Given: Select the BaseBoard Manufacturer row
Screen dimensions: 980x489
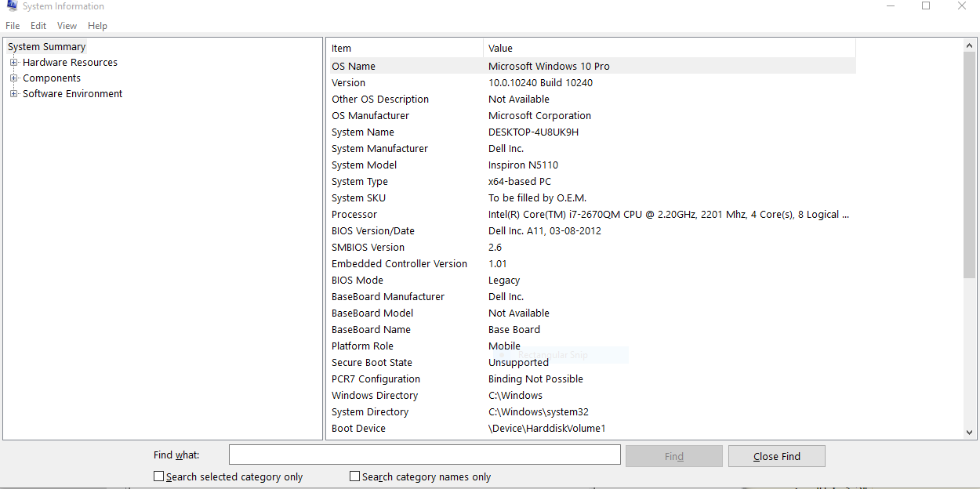Looking at the screenshot, I should click(x=591, y=297).
